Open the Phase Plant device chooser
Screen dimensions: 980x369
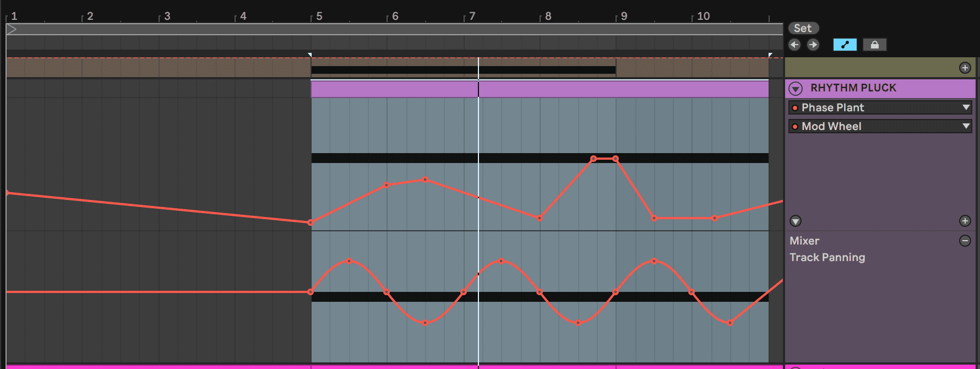[880, 107]
